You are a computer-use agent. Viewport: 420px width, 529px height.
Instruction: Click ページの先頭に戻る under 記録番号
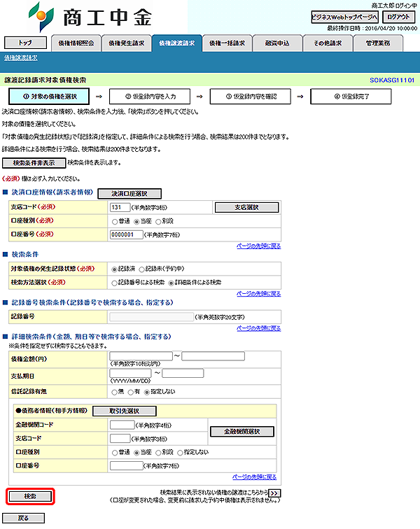point(258,328)
